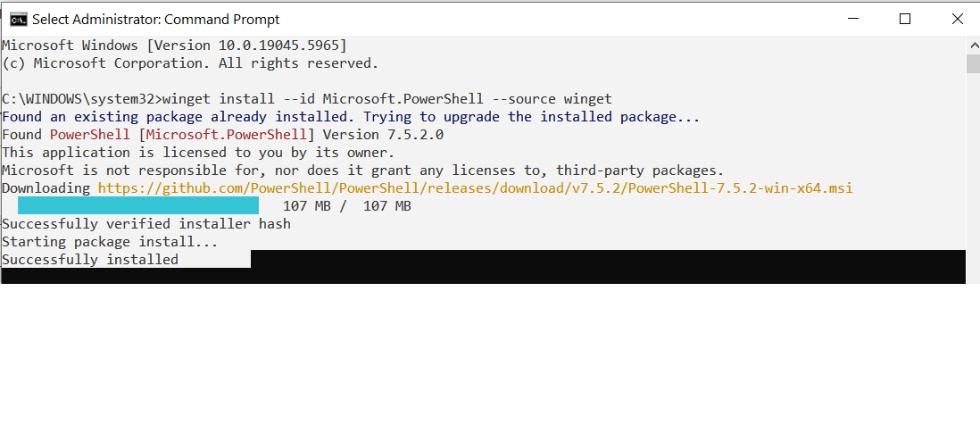
Task: Click the vertical scrollbar thumb
Action: pos(973,63)
